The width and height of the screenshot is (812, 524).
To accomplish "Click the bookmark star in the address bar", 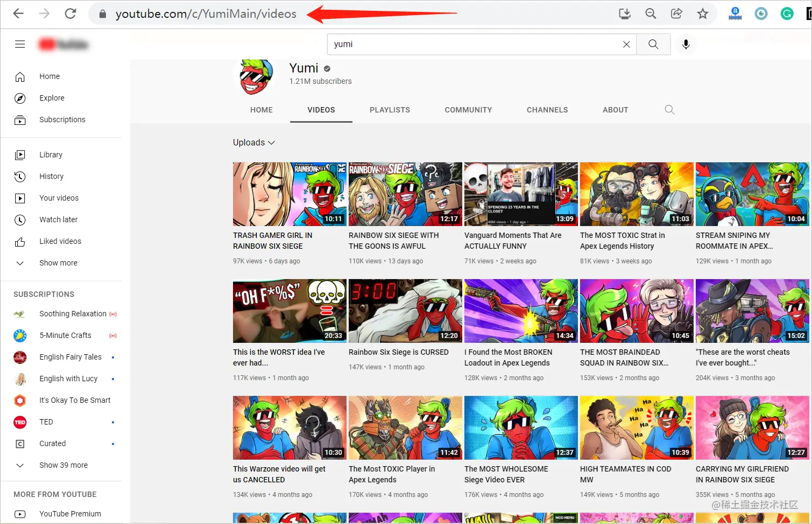I will tap(702, 14).
